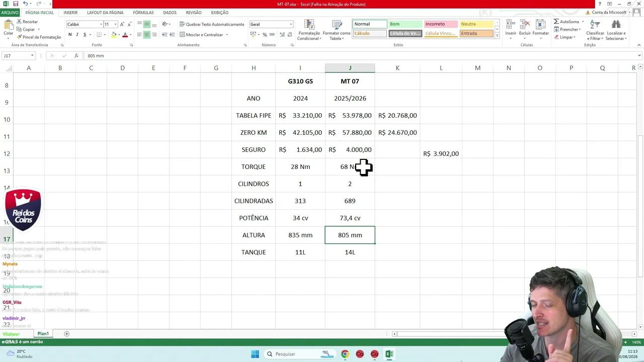
Task: Undo the last action
Action: pos(25,4)
